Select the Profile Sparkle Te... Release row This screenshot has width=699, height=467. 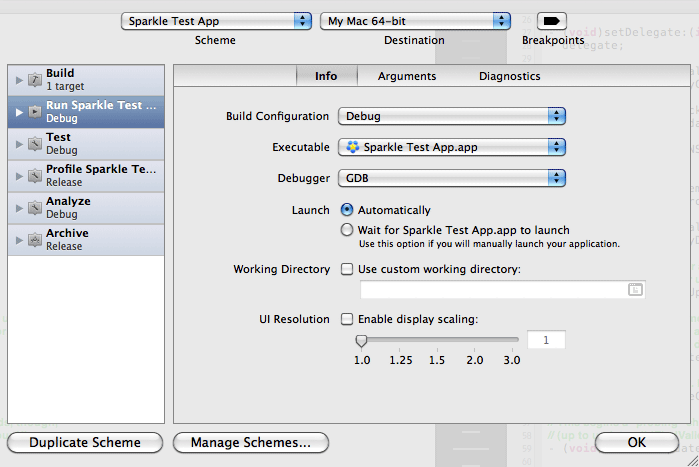86,176
